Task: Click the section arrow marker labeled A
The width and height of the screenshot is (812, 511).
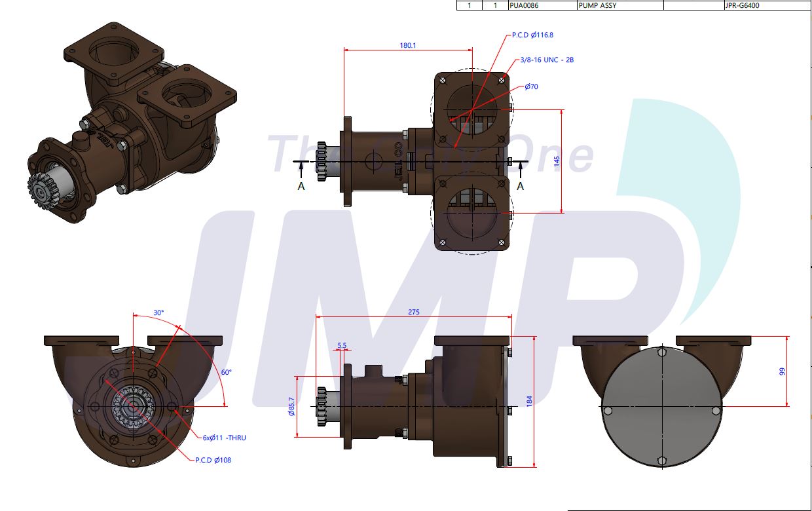Action: pyautogui.click(x=301, y=187)
